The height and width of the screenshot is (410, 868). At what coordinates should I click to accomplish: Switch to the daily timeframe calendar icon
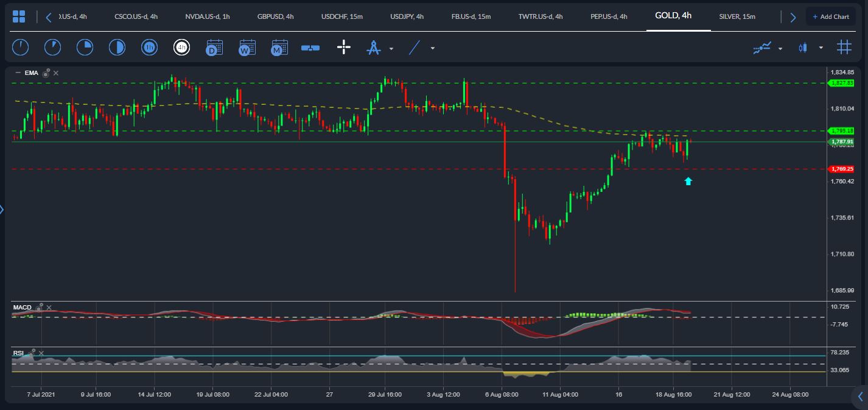click(x=214, y=48)
